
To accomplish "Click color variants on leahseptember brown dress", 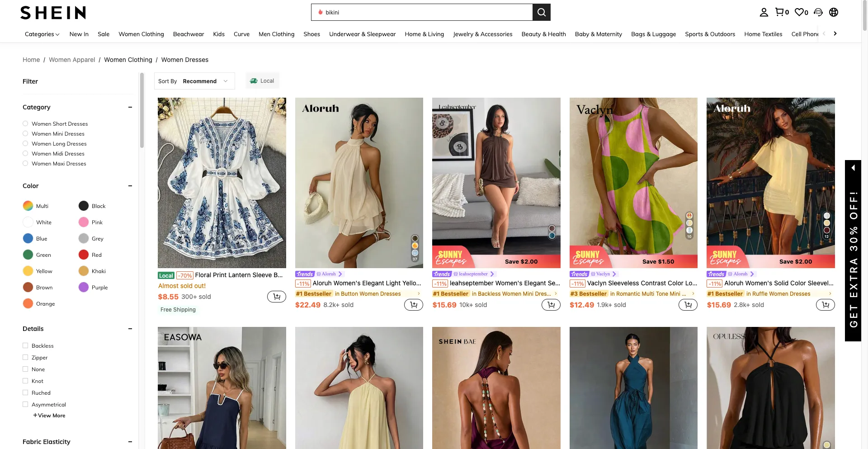I will 552,232.
